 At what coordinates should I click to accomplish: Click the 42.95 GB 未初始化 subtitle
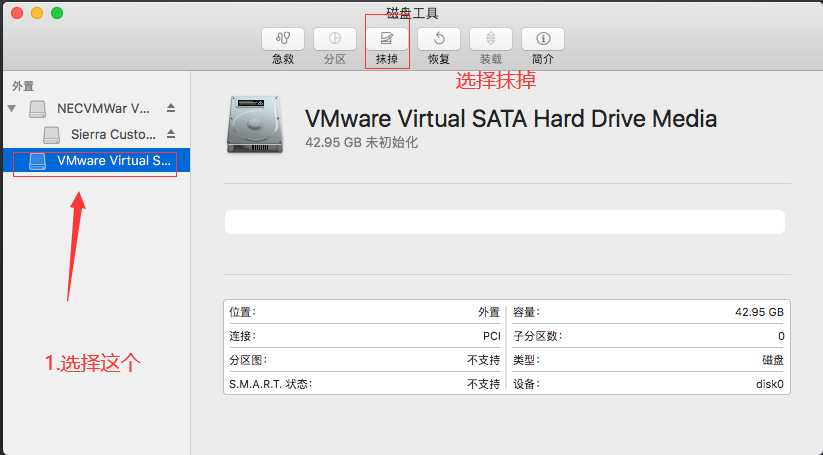pos(362,142)
